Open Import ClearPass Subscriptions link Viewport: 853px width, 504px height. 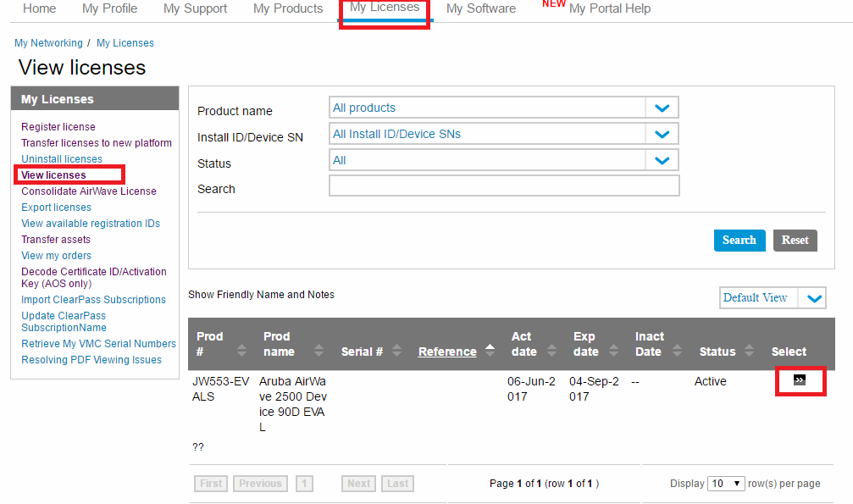pyautogui.click(x=93, y=300)
